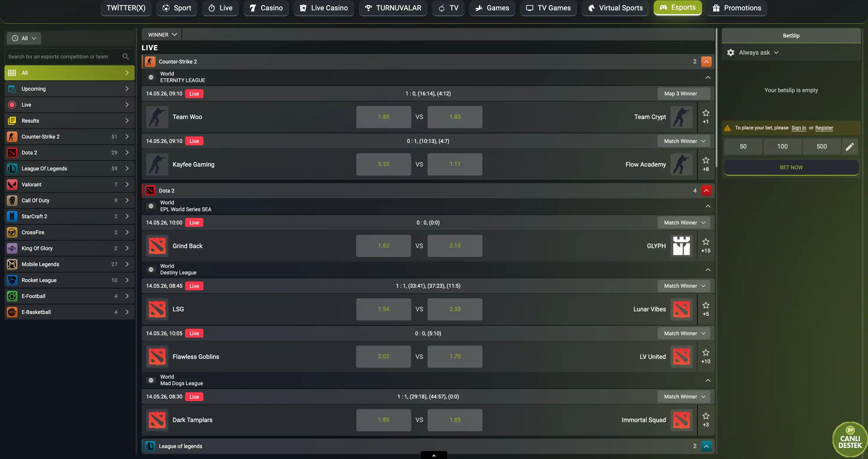The image size is (868, 459).
Task: Set stake to 500
Action: click(821, 147)
